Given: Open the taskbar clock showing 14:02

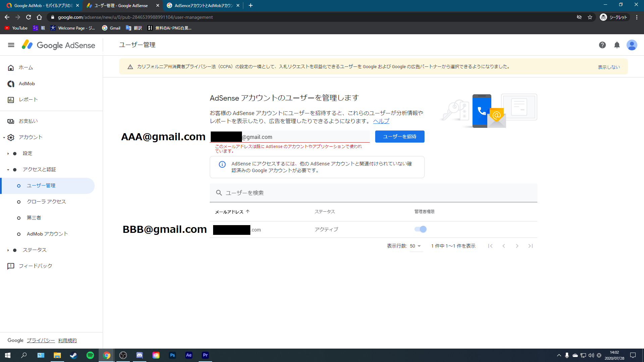Looking at the screenshot, I should [x=614, y=355].
